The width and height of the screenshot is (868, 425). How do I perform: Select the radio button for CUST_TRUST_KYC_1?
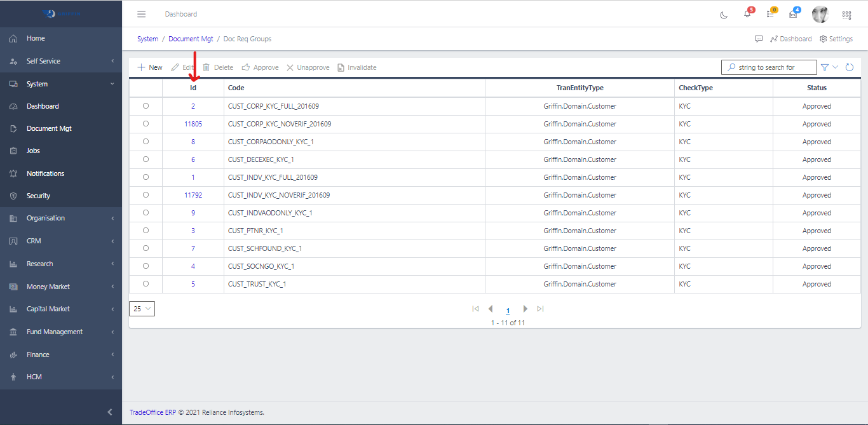[x=146, y=284]
